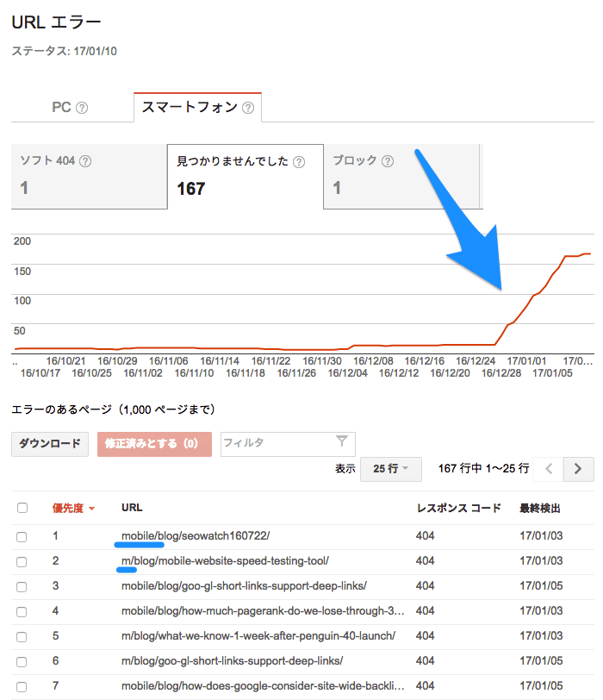The image size is (603, 700).
Task: Go to previous page of results
Action: (x=549, y=469)
